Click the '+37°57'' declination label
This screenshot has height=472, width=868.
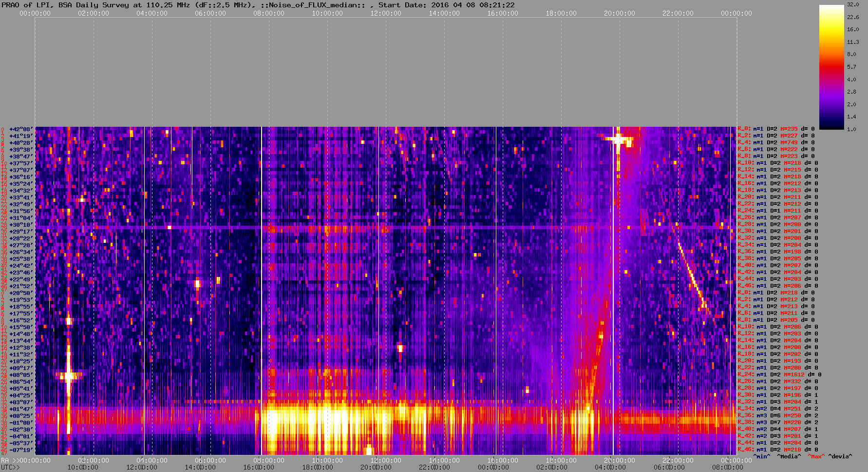pyautogui.click(x=21, y=163)
